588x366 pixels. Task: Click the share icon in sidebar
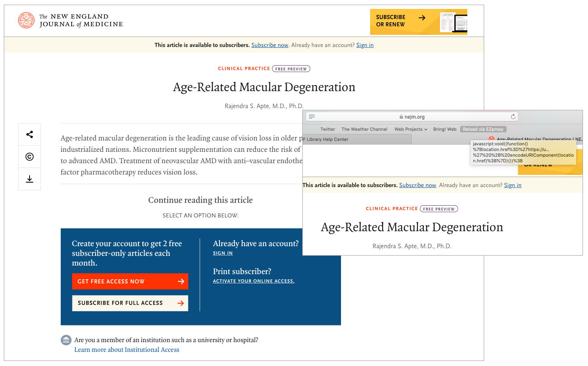pyautogui.click(x=30, y=134)
